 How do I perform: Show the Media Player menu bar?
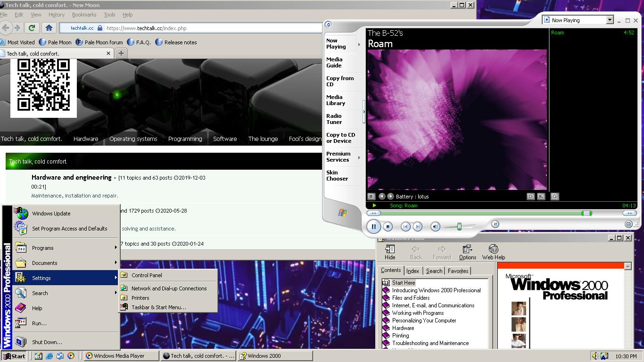pos(329,25)
